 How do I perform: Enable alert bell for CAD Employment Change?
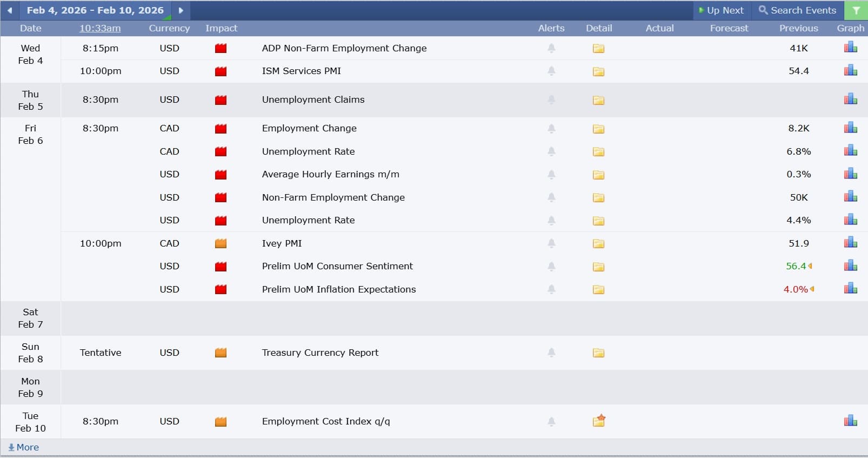click(x=551, y=129)
